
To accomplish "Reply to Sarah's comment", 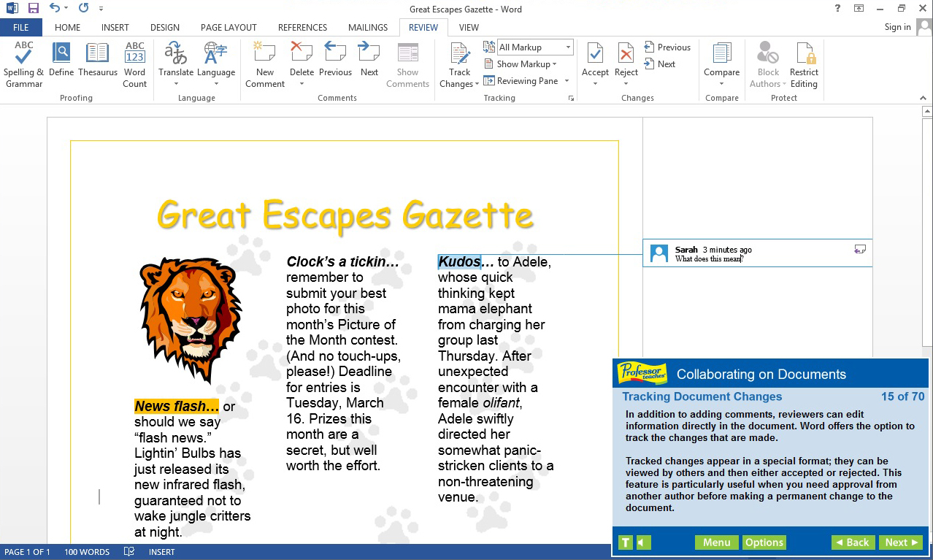I will click(860, 250).
